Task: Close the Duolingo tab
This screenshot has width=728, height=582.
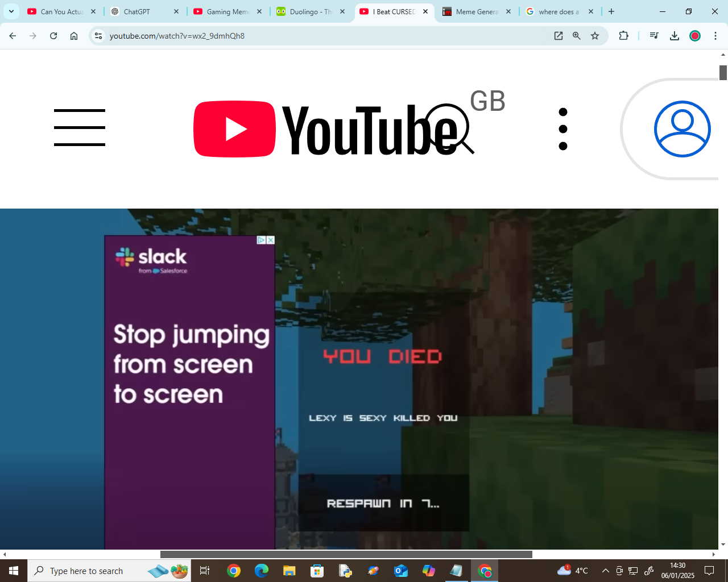Action: tap(342, 11)
